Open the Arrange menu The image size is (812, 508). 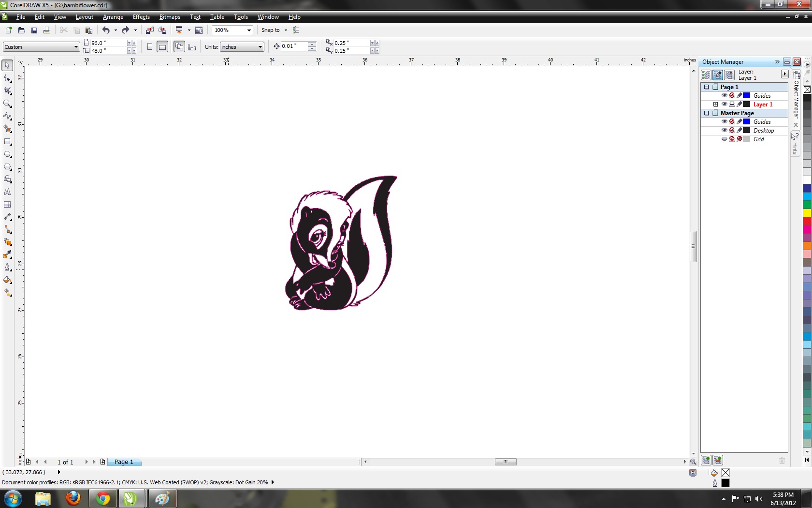tap(113, 17)
